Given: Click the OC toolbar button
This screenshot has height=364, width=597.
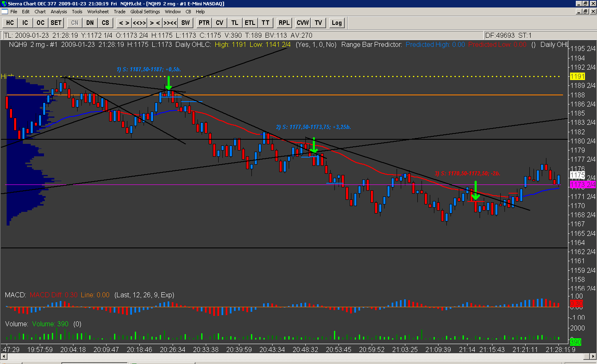Looking at the screenshot, I should pos(41,23).
